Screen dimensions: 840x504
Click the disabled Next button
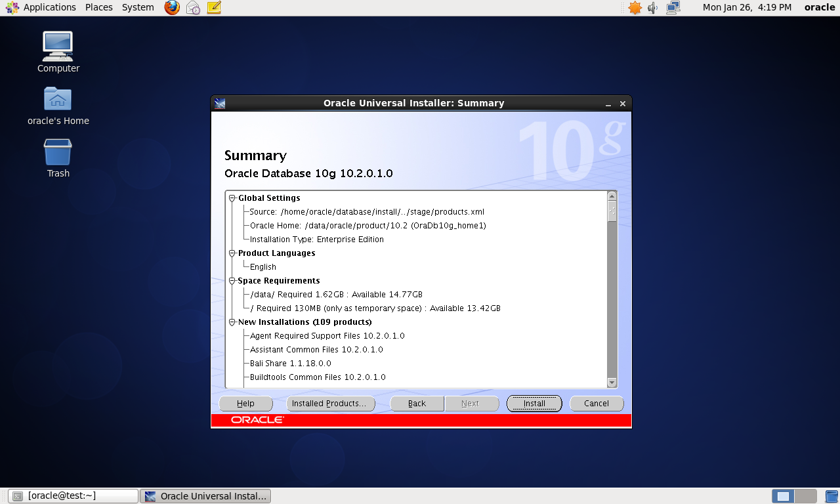tap(471, 404)
